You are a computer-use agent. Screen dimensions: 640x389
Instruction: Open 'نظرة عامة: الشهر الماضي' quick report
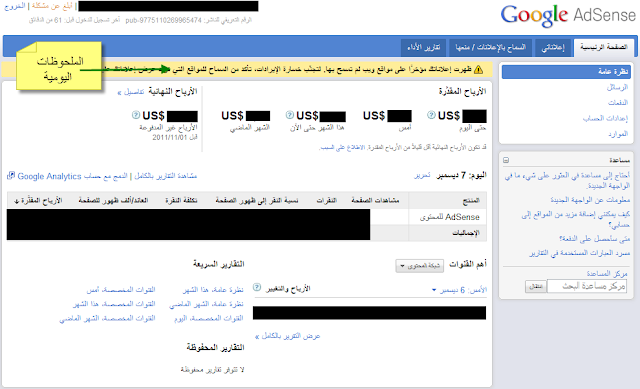pyautogui.click(x=206, y=304)
